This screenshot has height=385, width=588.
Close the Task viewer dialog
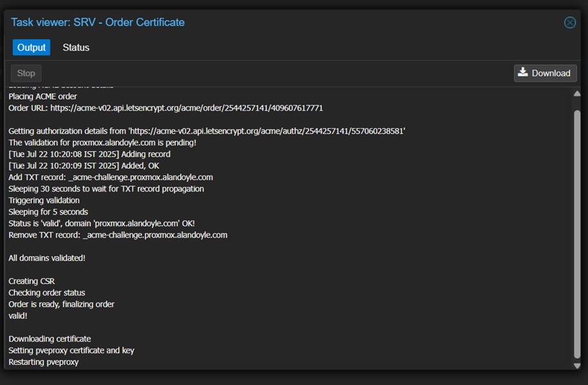570,22
